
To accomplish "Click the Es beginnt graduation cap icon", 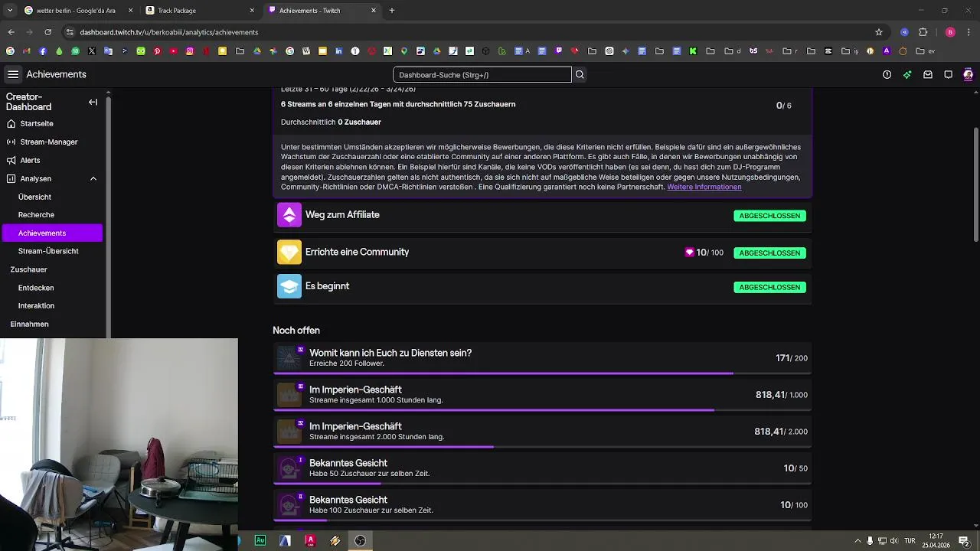I will tap(289, 286).
